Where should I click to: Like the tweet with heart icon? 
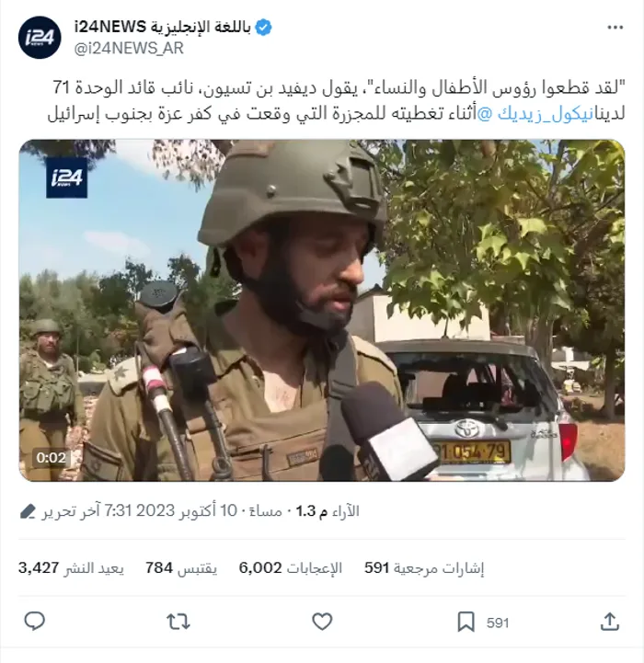point(322,622)
